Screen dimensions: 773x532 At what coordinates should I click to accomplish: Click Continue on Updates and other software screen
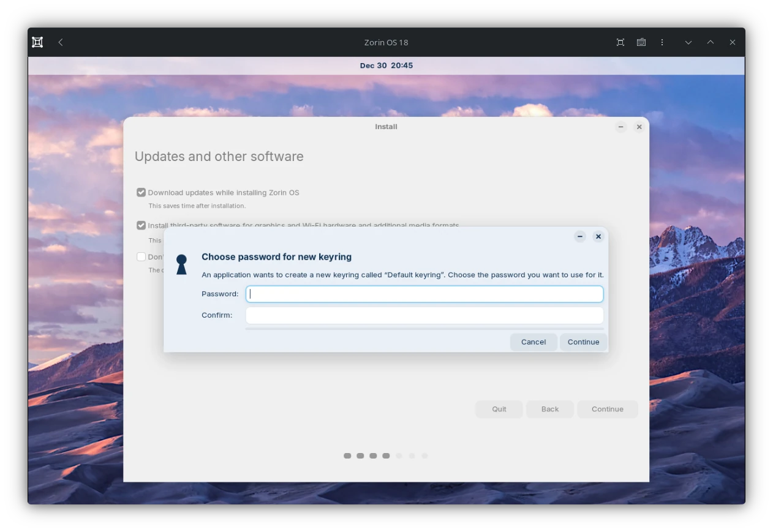(607, 409)
